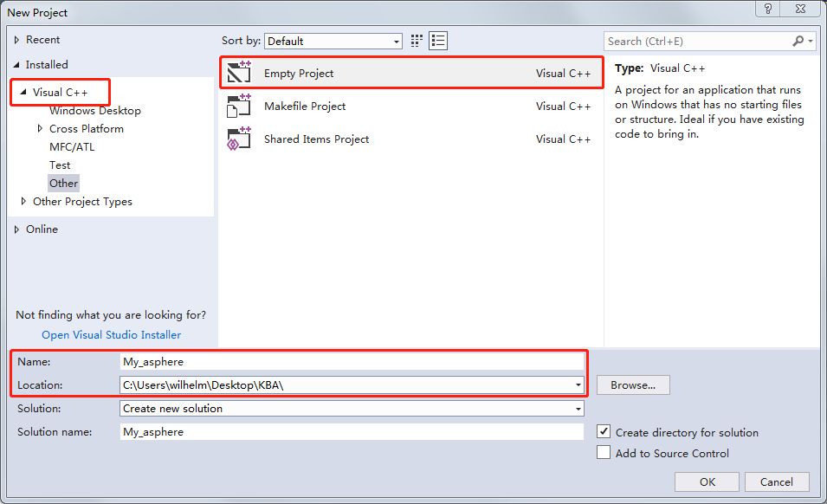Select Windows Desktop category
This screenshot has width=827, height=504.
pyautogui.click(x=94, y=111)
